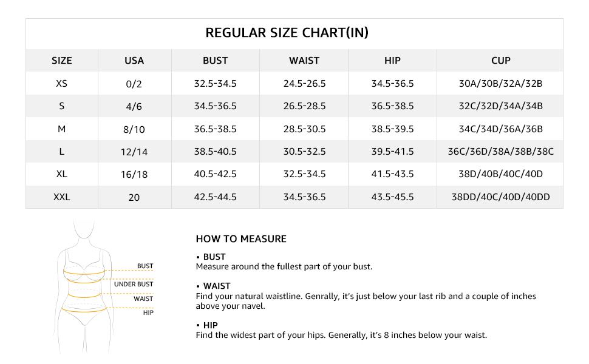Select the USA column header
This screenshot has width=589, height=364.
[x=134, y=61]
